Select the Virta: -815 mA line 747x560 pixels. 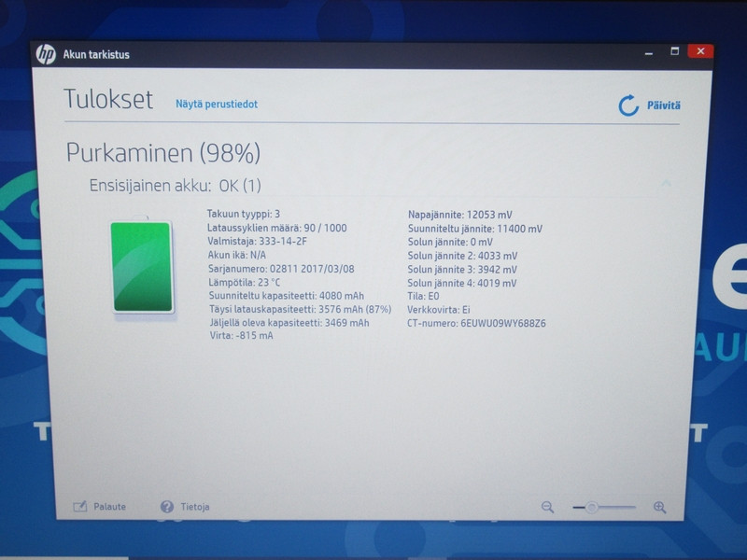242,335
